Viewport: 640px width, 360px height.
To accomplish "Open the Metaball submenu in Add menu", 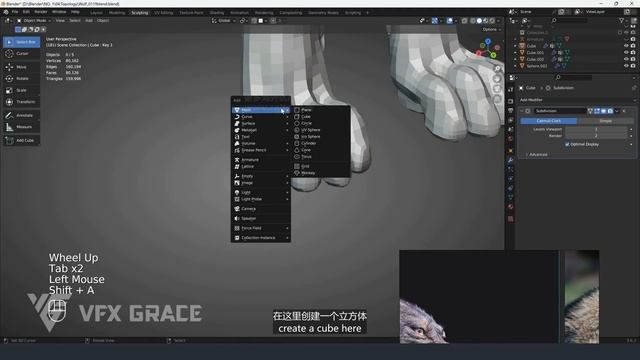I will (261, 130).
